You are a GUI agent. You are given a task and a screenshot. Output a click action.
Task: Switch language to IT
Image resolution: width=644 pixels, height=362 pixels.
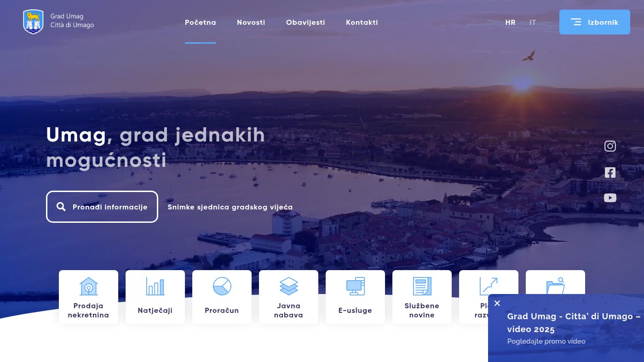pyautogui.click(x=533, y=23)
